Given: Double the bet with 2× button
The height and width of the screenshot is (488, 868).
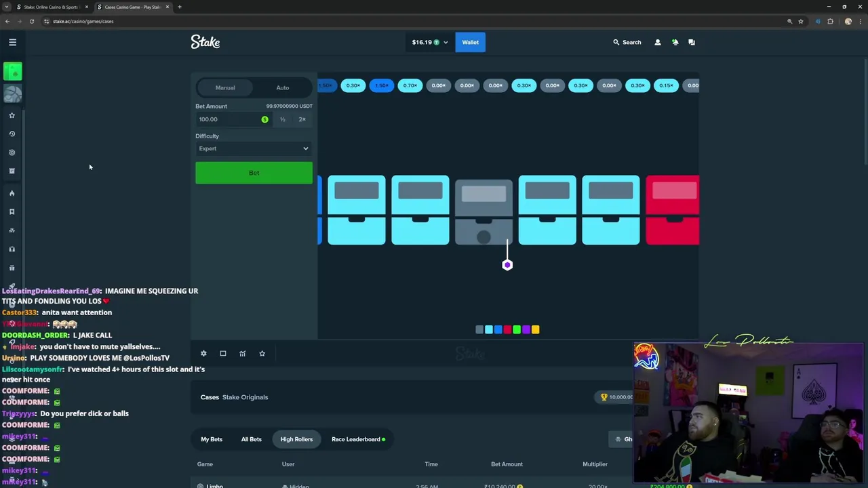Looking at the screenshot, I should (302, 119).
